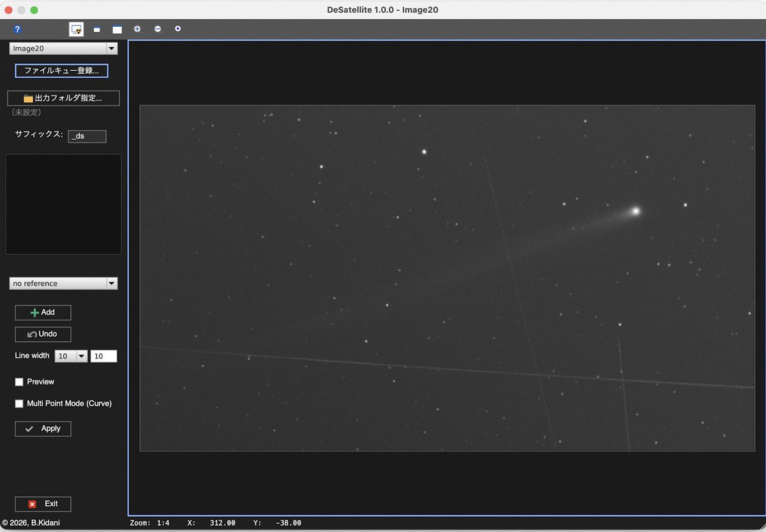Image resolution: width=766 pixels, height=532 pixels.
Task: Click the Add button with plus
Action: coord(43,313)
